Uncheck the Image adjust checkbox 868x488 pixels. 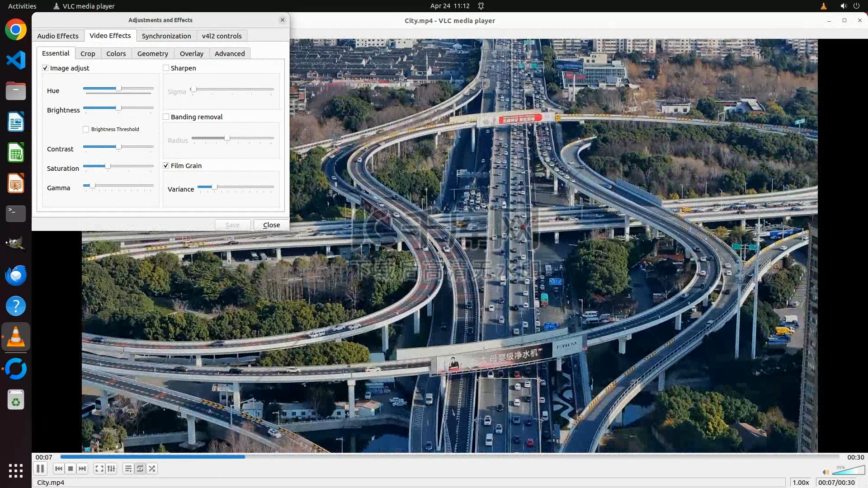[45, 68]
